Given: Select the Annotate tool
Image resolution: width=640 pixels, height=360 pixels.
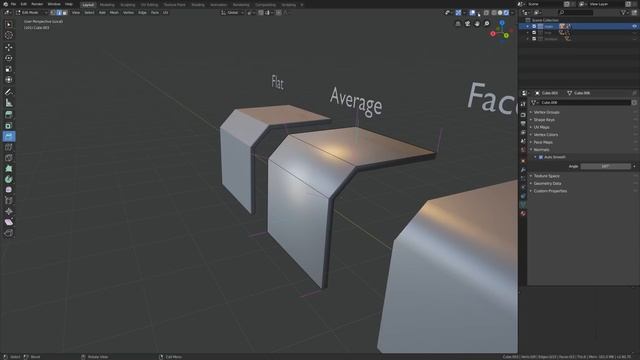Looking at the screenshot, I should tap(9, 92).
